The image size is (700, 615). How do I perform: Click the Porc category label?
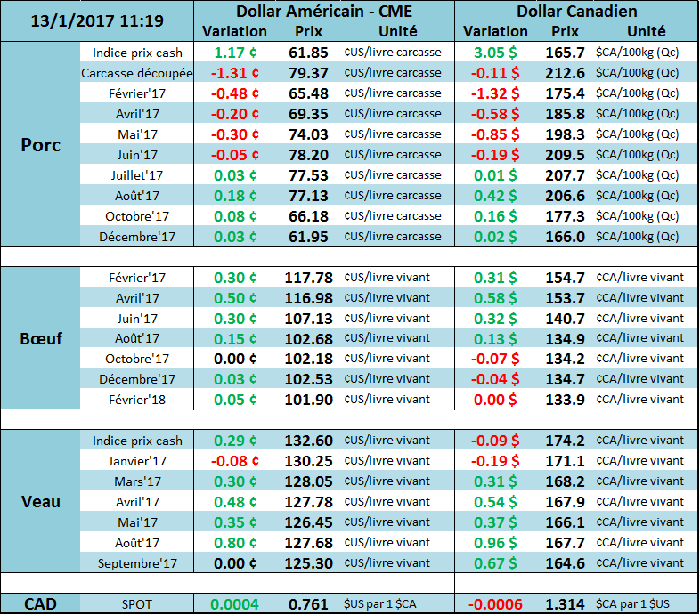coord(40,144)
